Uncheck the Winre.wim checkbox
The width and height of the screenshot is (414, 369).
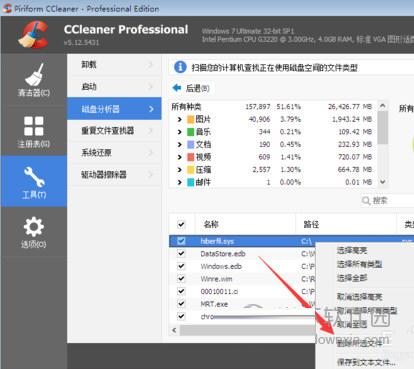pos(181,279)
